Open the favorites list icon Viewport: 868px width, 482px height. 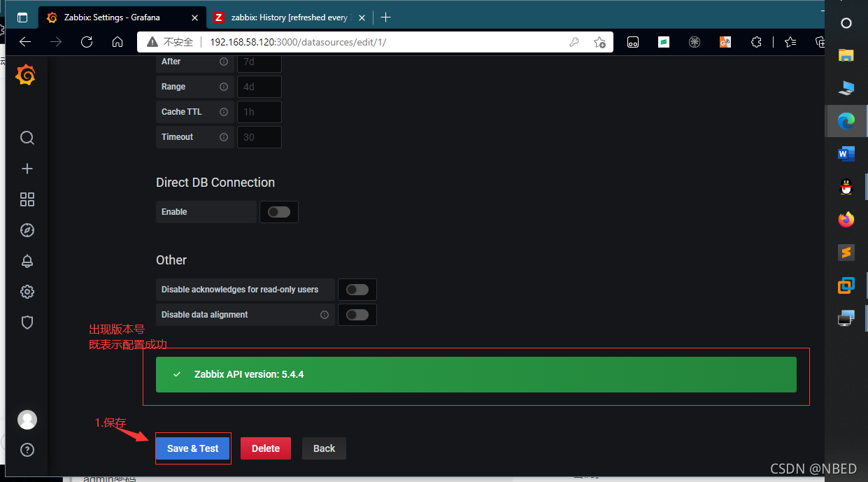point(790,42)
